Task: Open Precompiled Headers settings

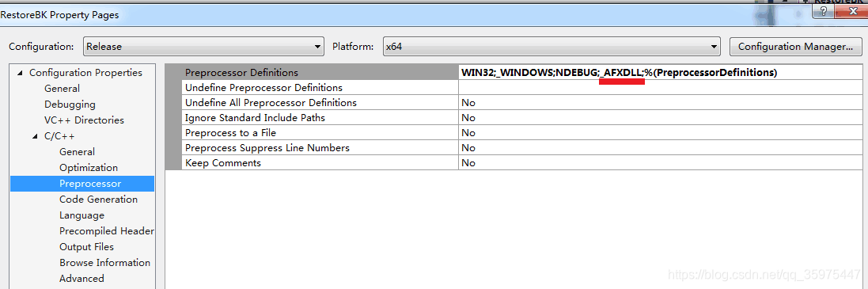Action: pyautogui.click(x=107, y=231)
